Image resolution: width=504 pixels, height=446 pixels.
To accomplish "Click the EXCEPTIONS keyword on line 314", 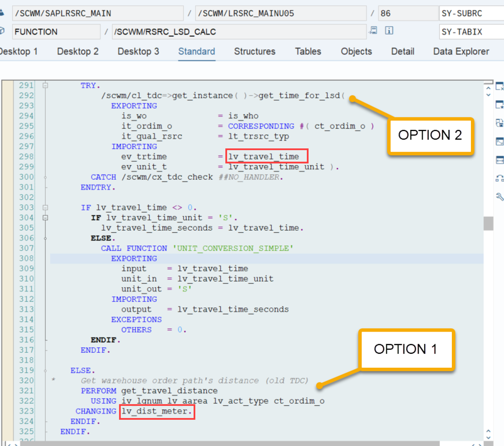I will pos(136,320).
